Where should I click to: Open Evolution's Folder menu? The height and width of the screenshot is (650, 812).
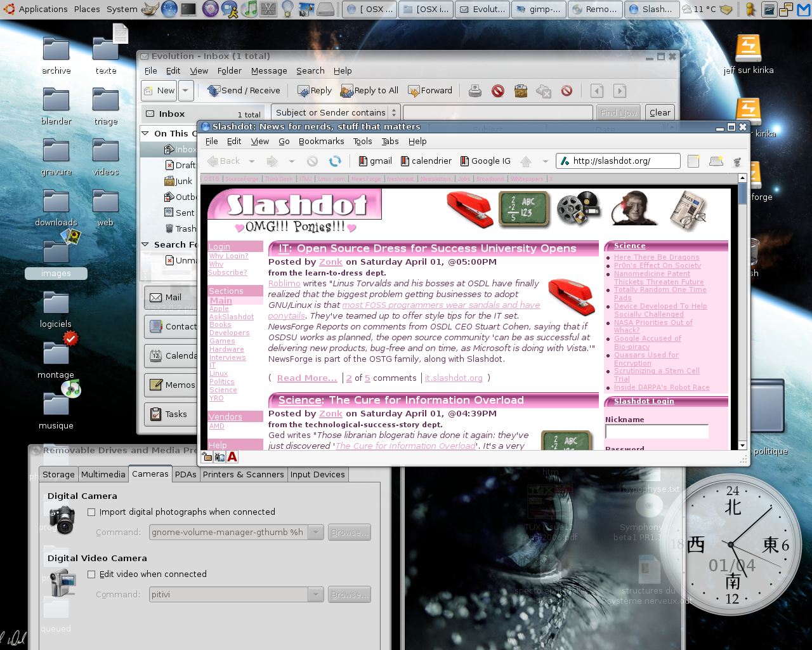(229, 70)
